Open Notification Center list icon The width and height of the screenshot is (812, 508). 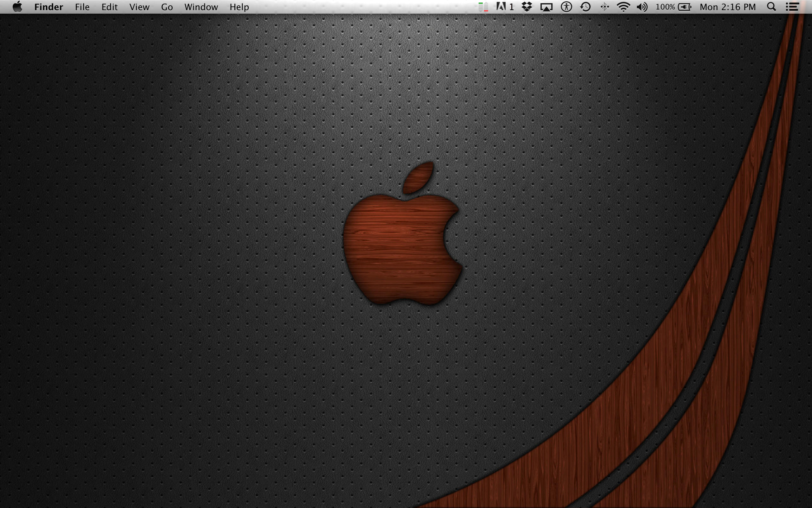pyautogui.click(x=792, y=7)
